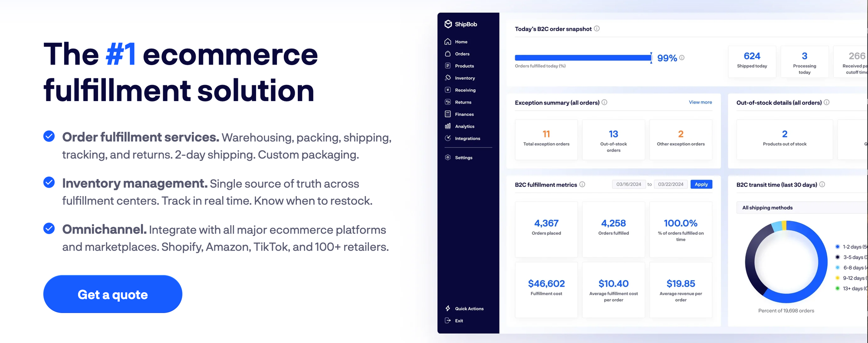Click the orders fulfilled today progress bar
Viewport: 868px width, 343px height.
[583, 58]
